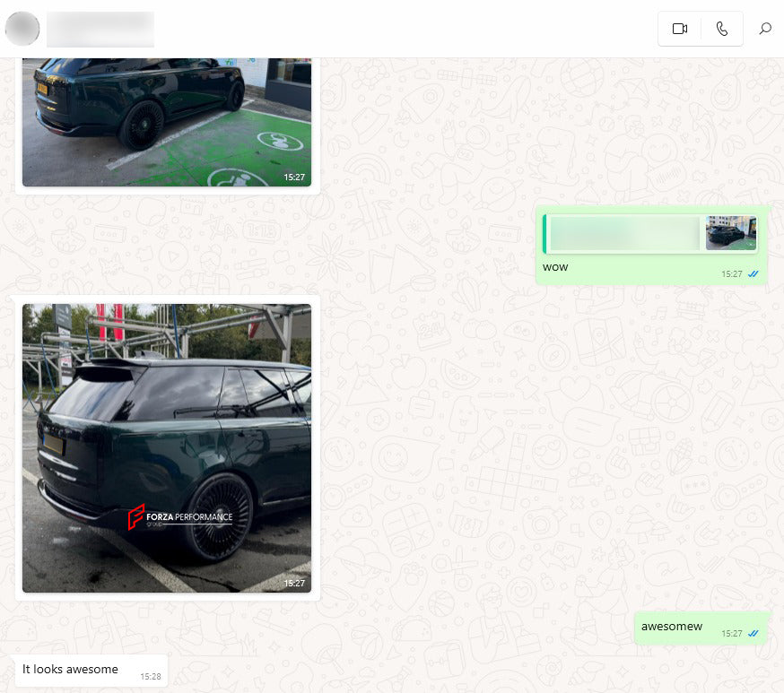Screen dimensions: 784x693
Task: Click the 15:27 timestamp on Forza photo
Action: 294,583
